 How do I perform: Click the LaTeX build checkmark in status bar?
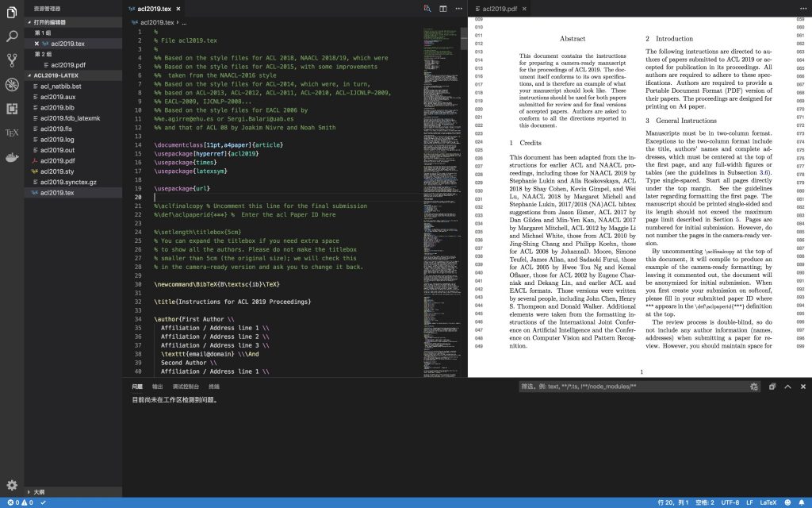coord(43,502)
